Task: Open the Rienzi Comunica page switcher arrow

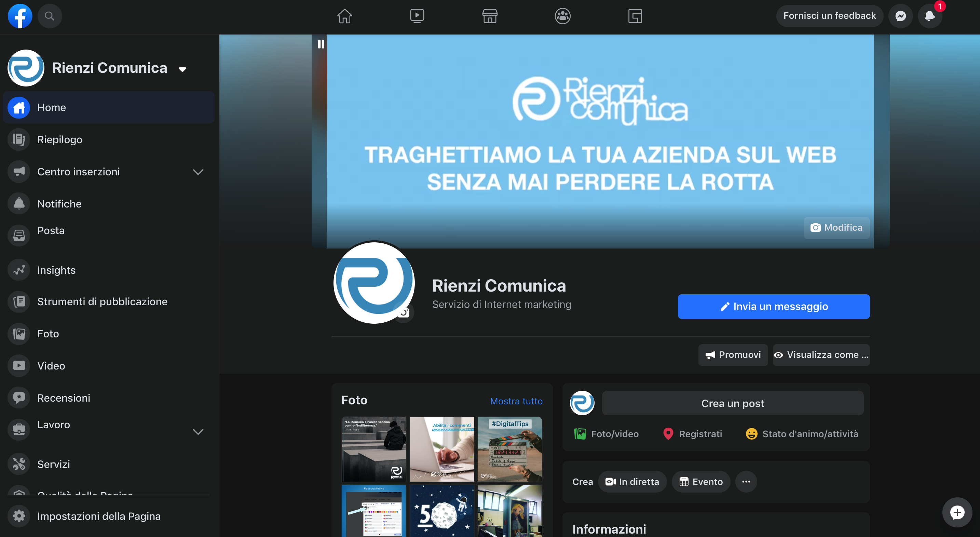Action: [182, 68]
